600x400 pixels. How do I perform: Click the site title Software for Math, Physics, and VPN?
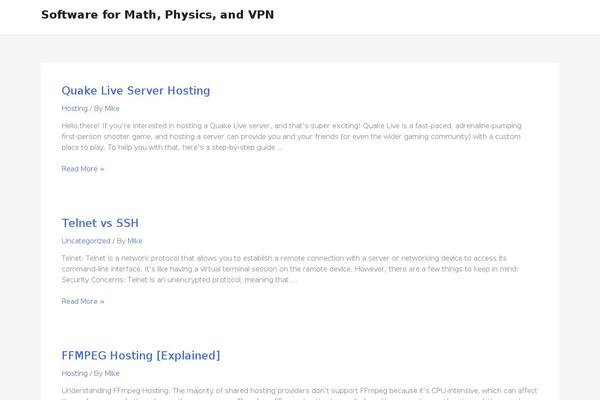(x=157, y=15)
